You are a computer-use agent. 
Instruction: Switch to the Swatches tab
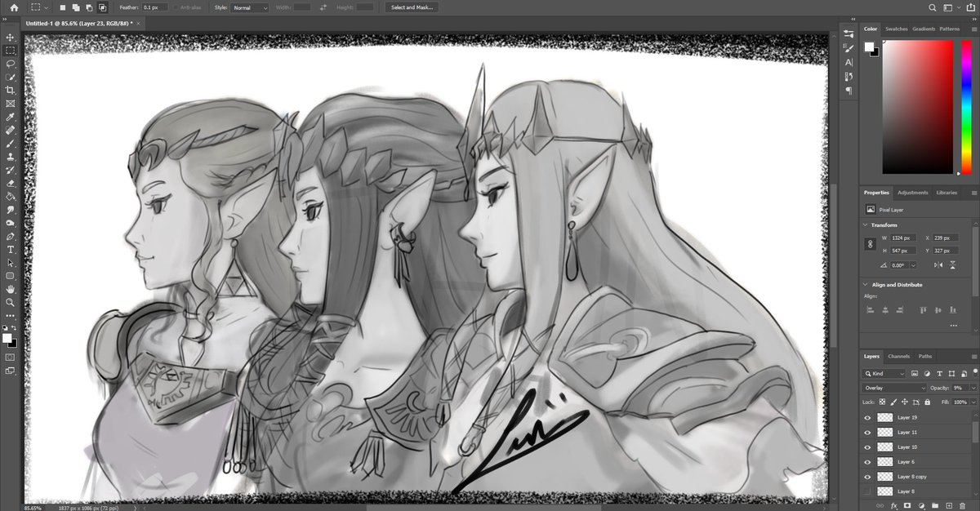point(896,29)
